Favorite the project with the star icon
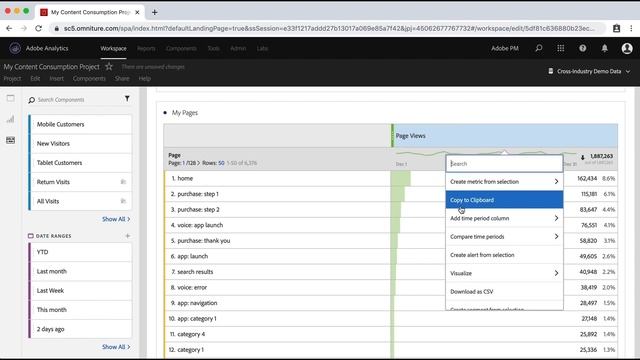Viewport: 640px width, 360px height. (109, 66)
